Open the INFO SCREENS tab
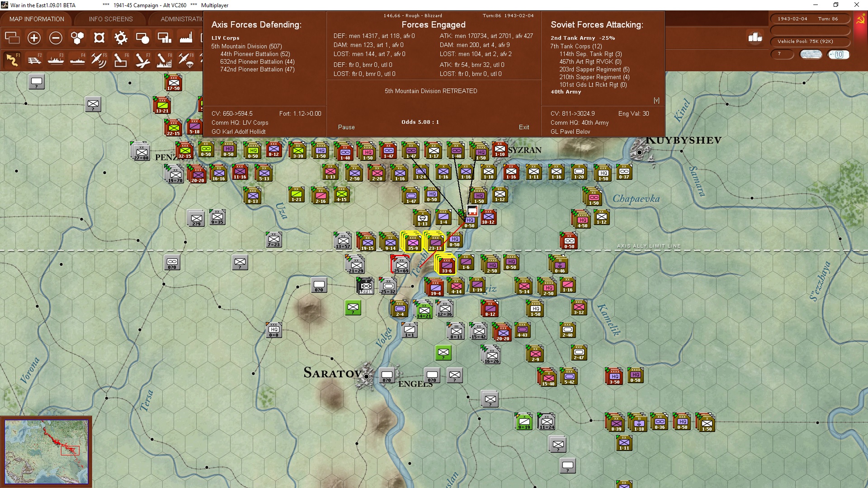 pos(111,19)
